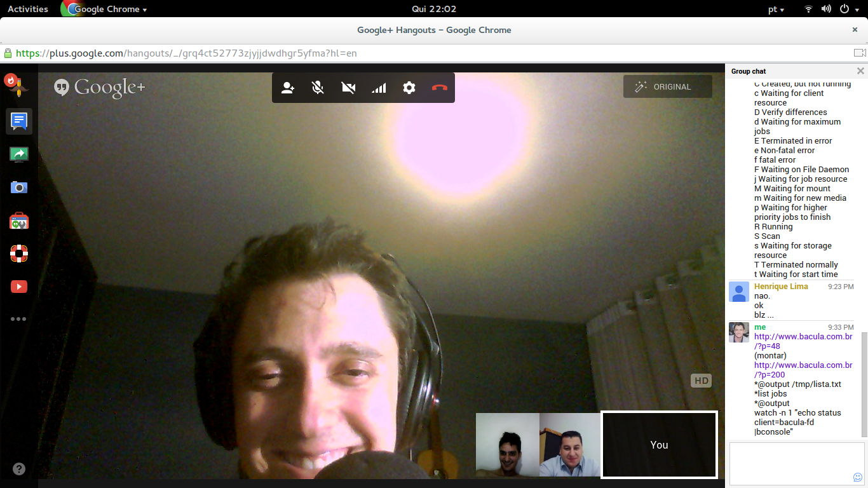Toggle the microphone mute button
Viewport: 868px width, 488px height.
[318, 88]
